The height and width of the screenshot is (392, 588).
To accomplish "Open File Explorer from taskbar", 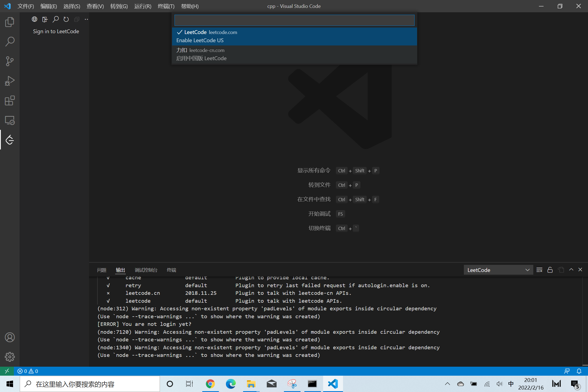I will click(251, 384).
